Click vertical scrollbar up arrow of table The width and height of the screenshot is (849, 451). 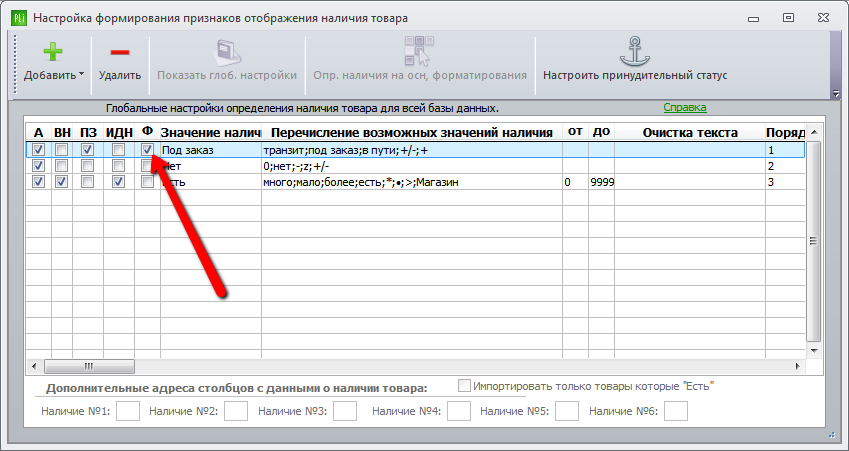point(813,132)
